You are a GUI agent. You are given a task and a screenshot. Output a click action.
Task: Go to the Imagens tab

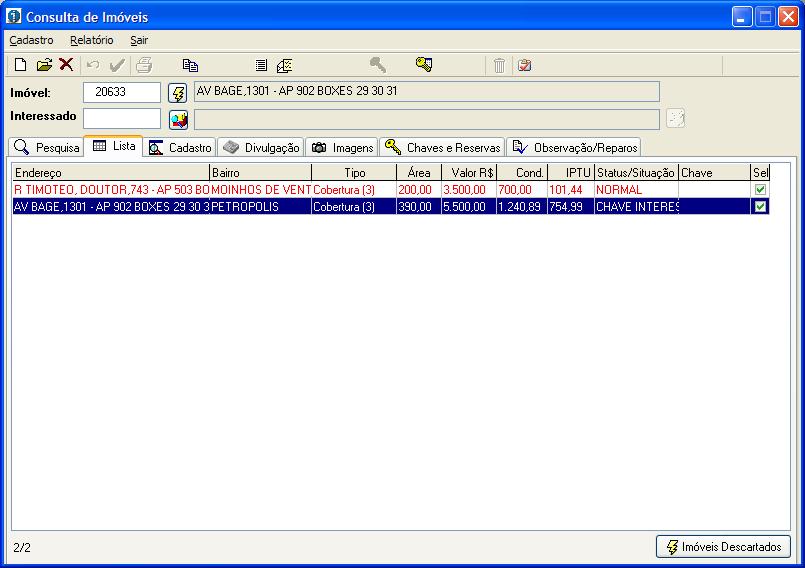click(x=342, y=147)
